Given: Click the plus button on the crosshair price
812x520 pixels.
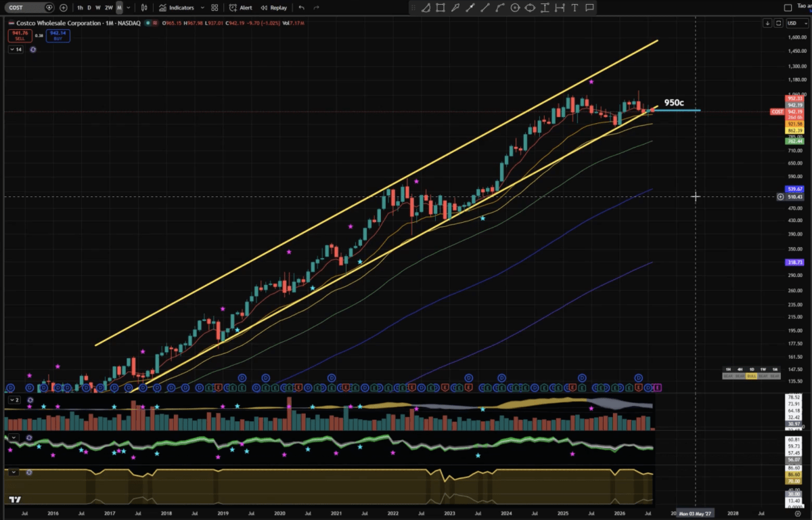Looking at the screenshot, I should (x=781, y=196).
